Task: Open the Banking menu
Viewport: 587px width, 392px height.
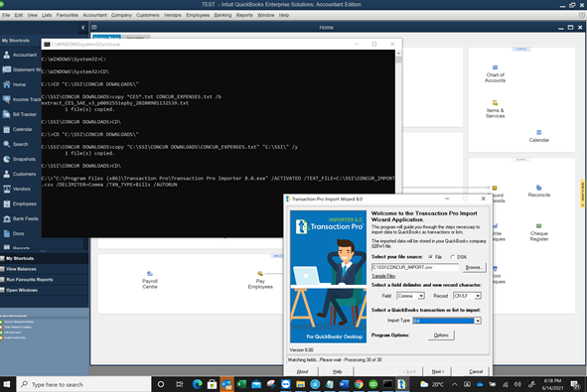Action: pos(222,15)
